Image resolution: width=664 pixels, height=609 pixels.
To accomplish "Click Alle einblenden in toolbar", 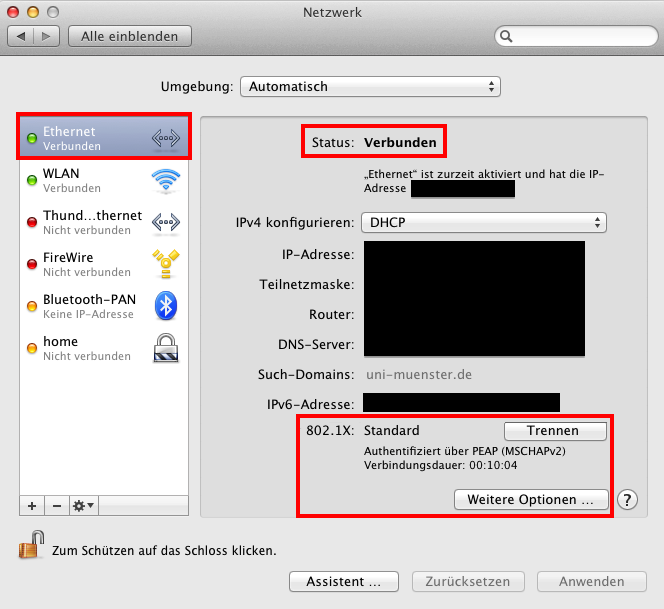I will [x=129, y=36].
